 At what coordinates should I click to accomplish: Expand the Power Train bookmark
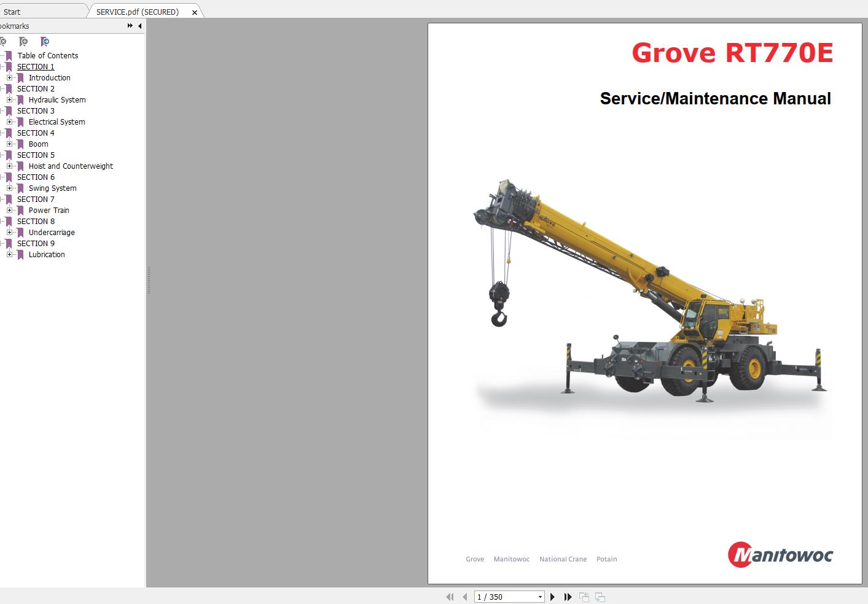coord(9,211)
